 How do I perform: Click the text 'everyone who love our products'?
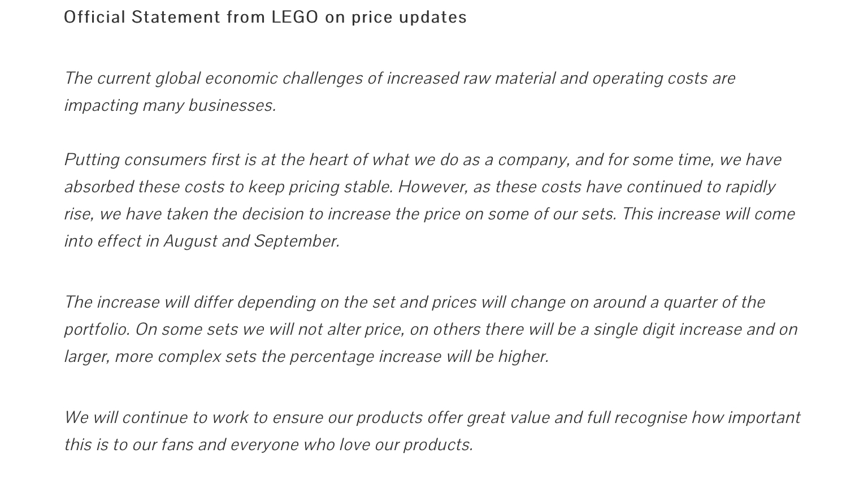click(351, 445)
